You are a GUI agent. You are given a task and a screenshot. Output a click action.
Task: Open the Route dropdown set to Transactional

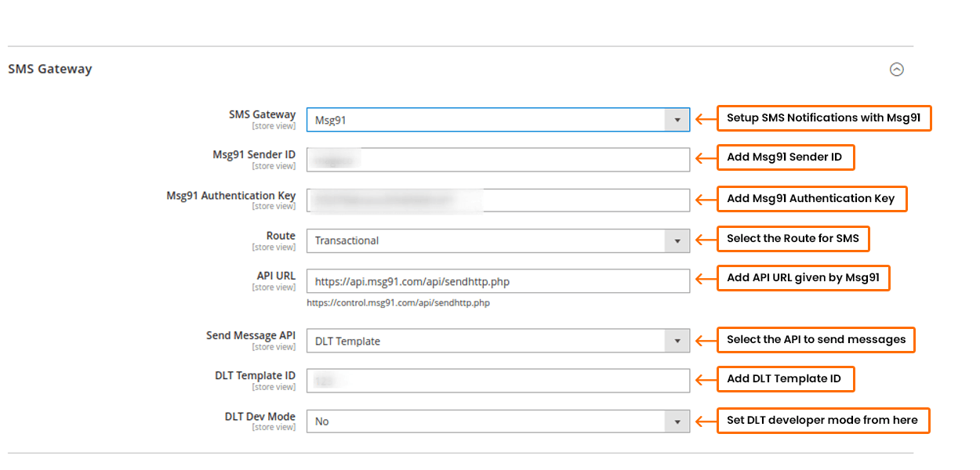(497, 240)
